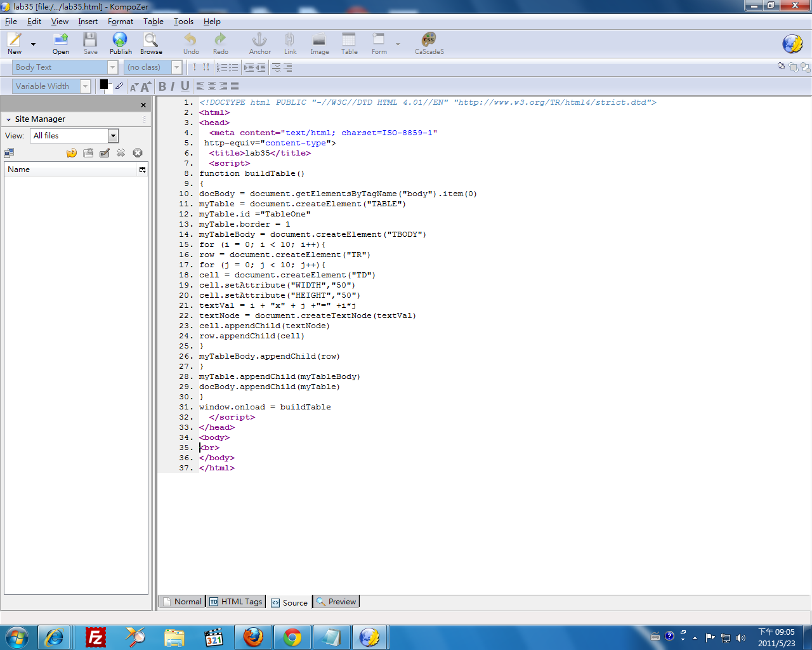The width and height of the screenshot is (812, 650).
Task: Open the dropdown arrow beside New
Action: 33,44
